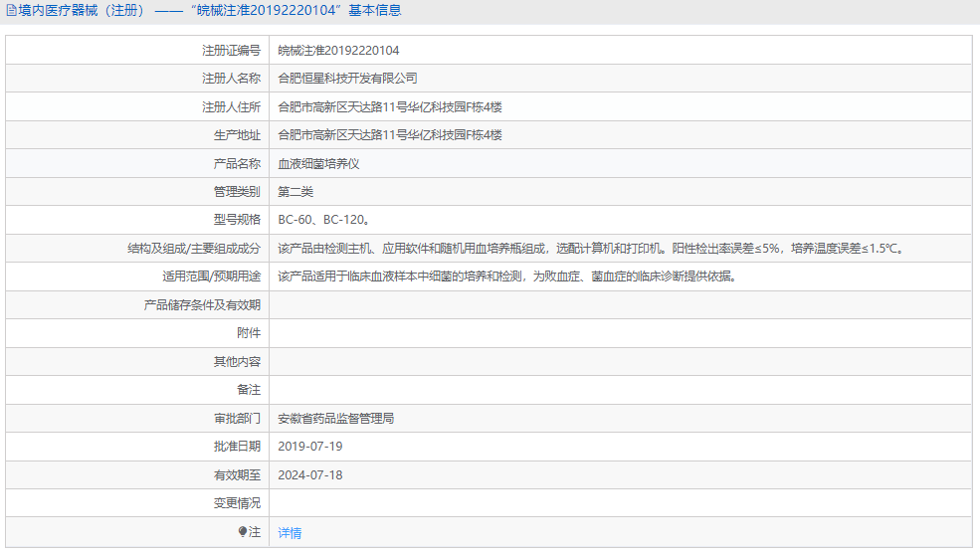This screenshot has width=980, height=554.
Task: Click the 型号规格 label
Action: point(237,220)
